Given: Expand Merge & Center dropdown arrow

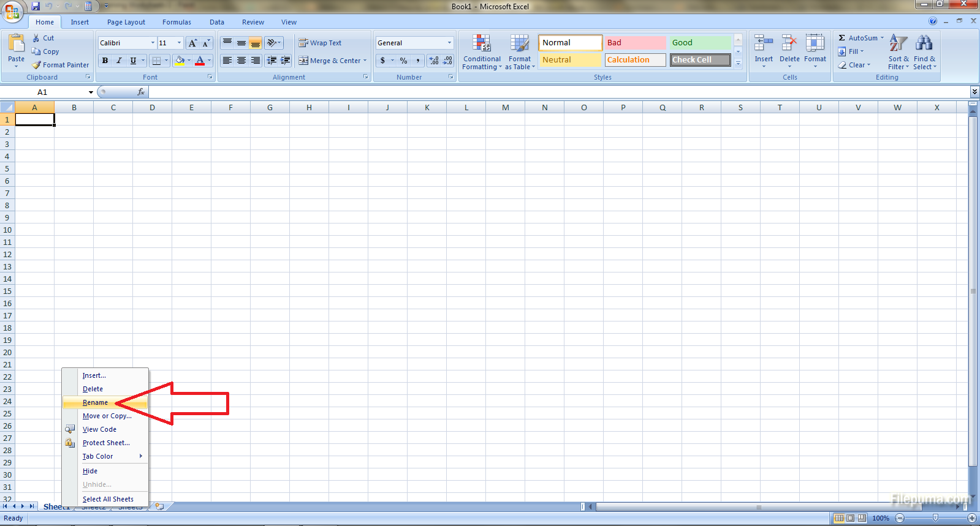Looking at the screenshot, I should click(x=365, y=61).
